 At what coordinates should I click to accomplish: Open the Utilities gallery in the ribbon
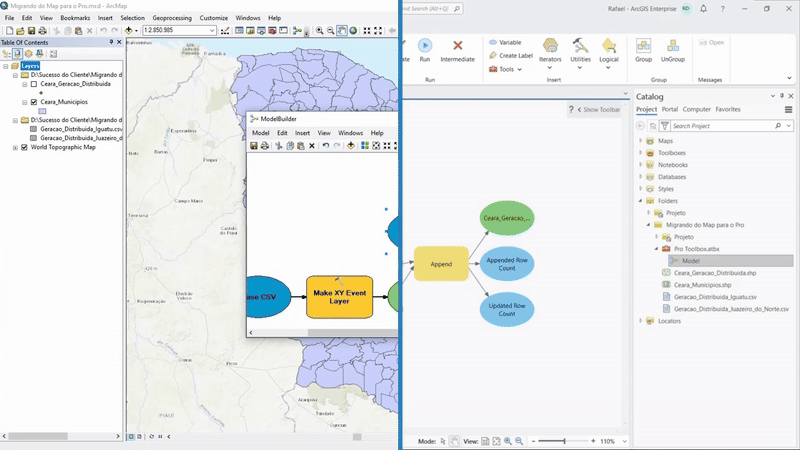(x=580, y=53)
